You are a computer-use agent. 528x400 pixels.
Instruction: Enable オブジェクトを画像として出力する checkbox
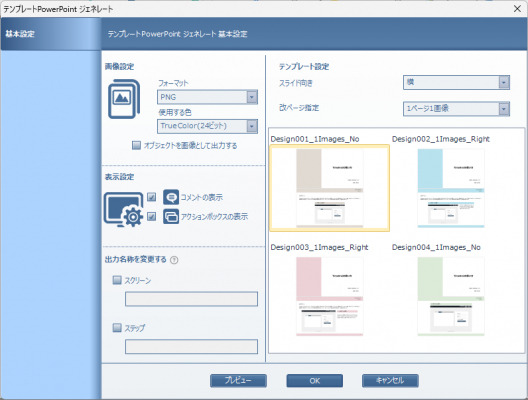click(x=136, y=145)
